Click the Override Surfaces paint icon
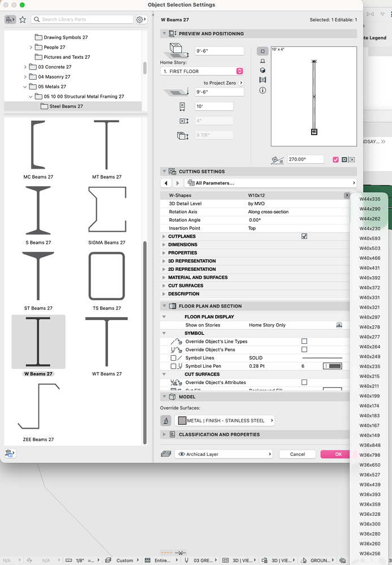The width and height of the screenshot is (392, 565). (x=166, y=421)
